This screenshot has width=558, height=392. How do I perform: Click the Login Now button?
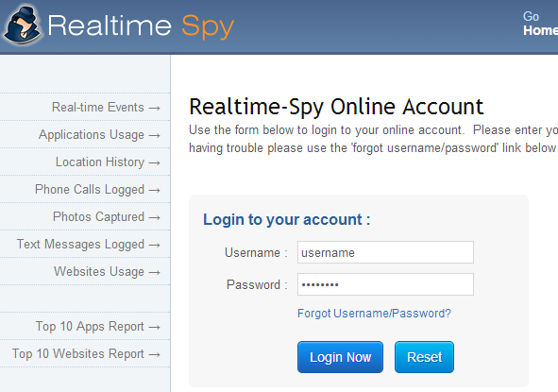point(340,357)
